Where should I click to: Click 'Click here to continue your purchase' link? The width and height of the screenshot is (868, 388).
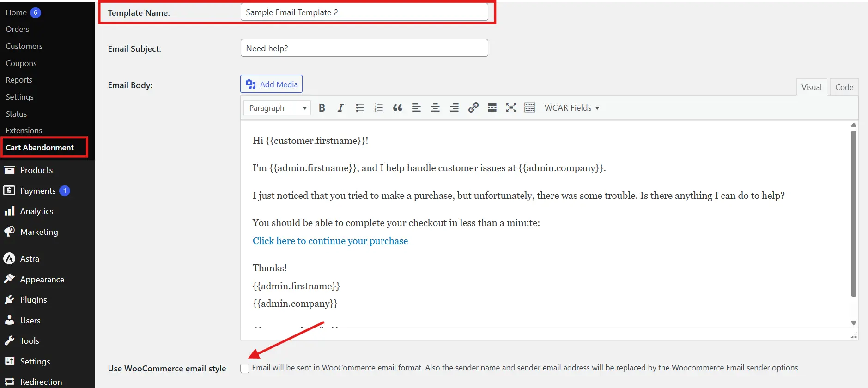330,241
